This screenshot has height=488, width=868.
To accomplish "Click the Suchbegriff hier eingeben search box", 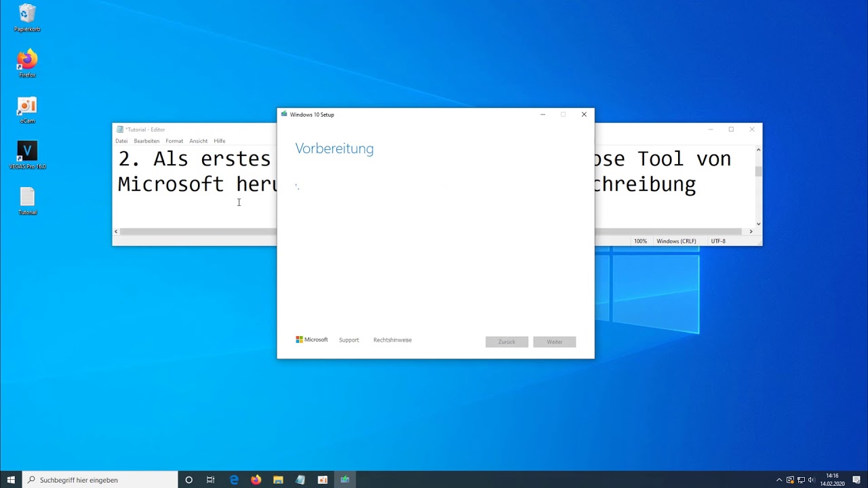I will 100,480.
